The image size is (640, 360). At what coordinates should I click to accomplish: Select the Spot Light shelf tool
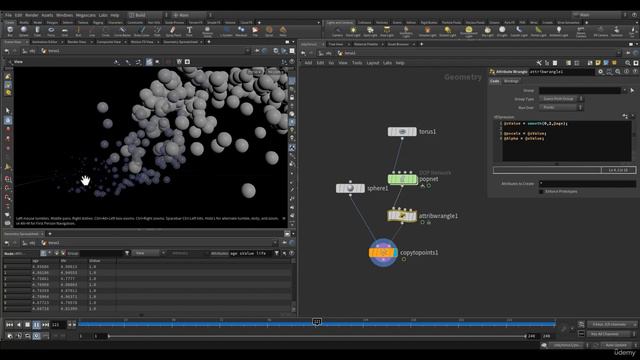pyautogui.click(x=370, y=31)
